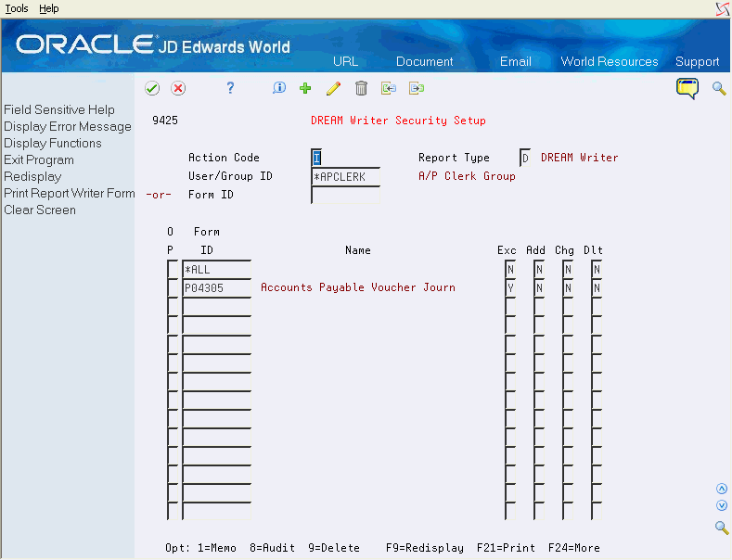Click the Dlt field in *ALL row

[597, 269]
